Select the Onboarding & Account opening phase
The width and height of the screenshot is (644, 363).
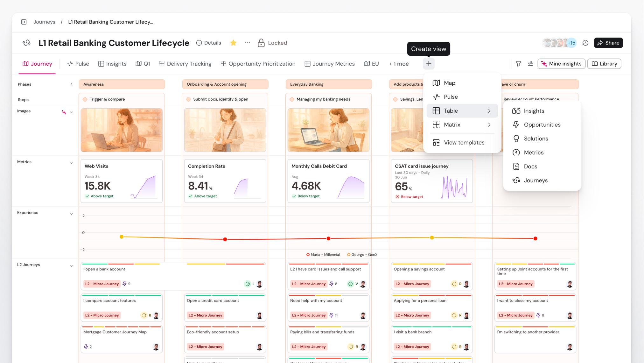(225, 84)
